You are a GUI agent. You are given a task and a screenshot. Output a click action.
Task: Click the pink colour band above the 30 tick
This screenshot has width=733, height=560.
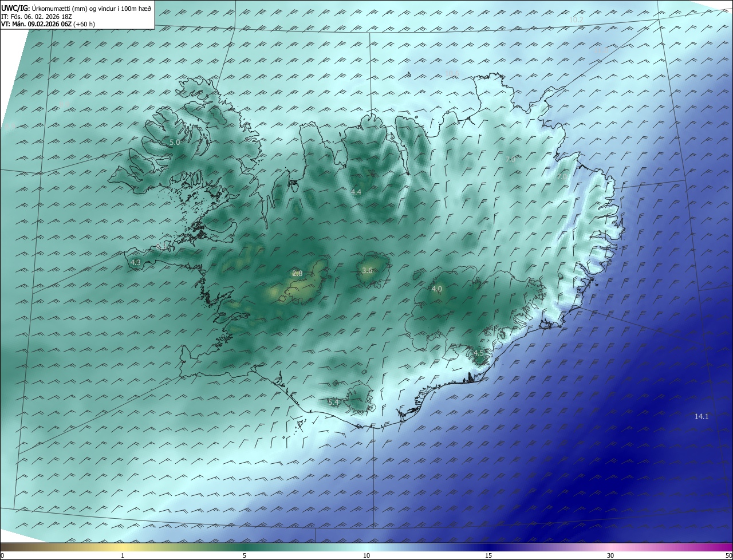[610, 547]
